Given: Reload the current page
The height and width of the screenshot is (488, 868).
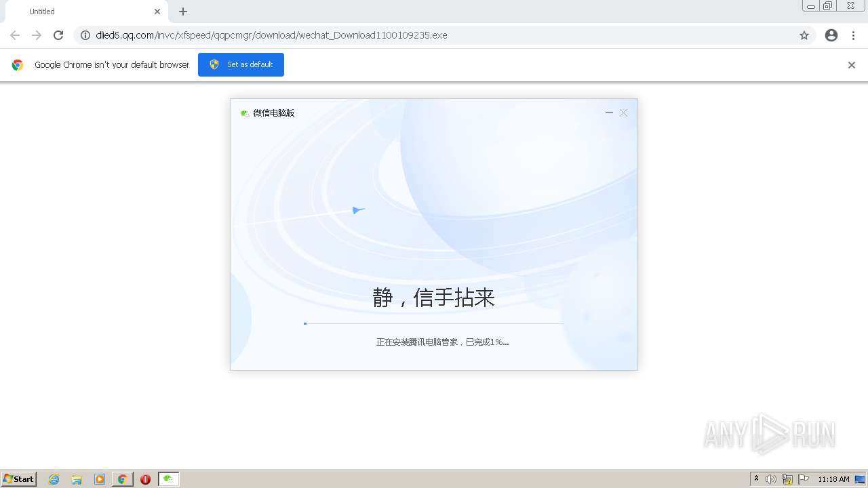Looking at the screenshot, I should click(x=58, y=35).
